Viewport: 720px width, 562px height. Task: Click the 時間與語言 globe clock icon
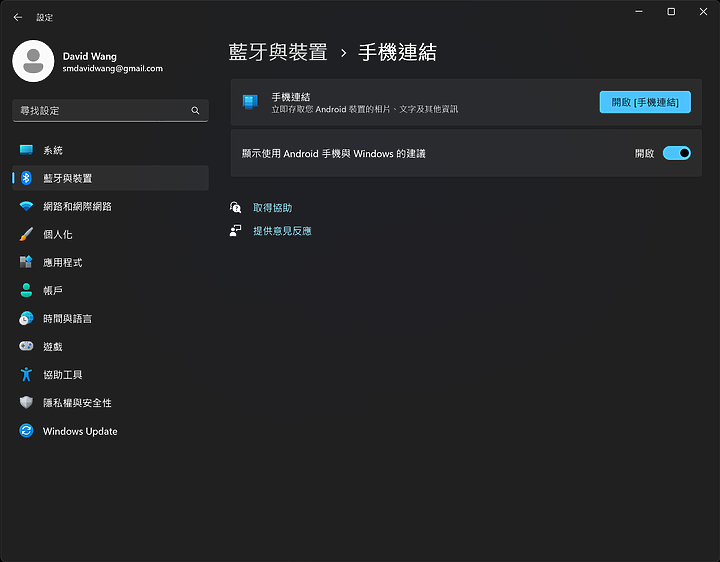point(26,318)
